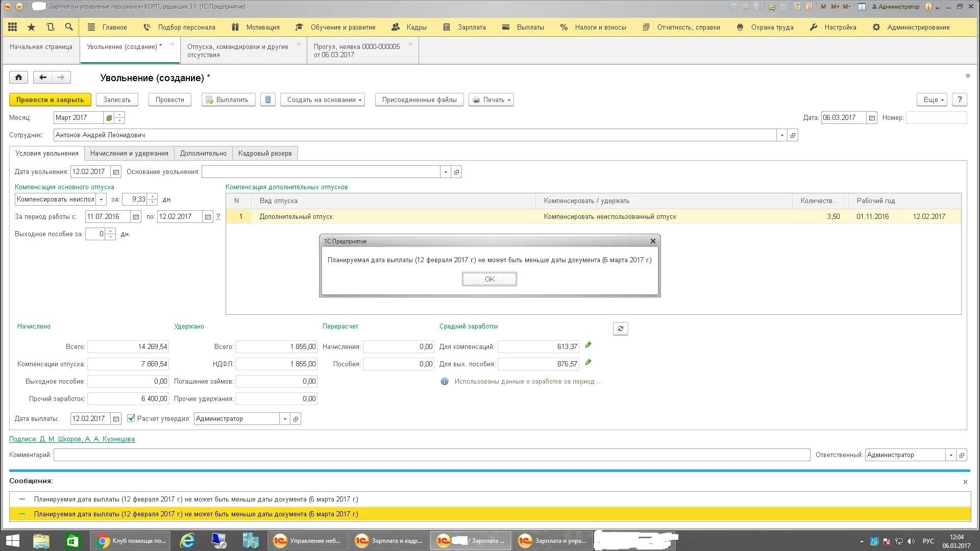Viewport: 980px width, 551px height.
Task: Click 'Провести и закрыть' button
Action: (x=50, y=99)
